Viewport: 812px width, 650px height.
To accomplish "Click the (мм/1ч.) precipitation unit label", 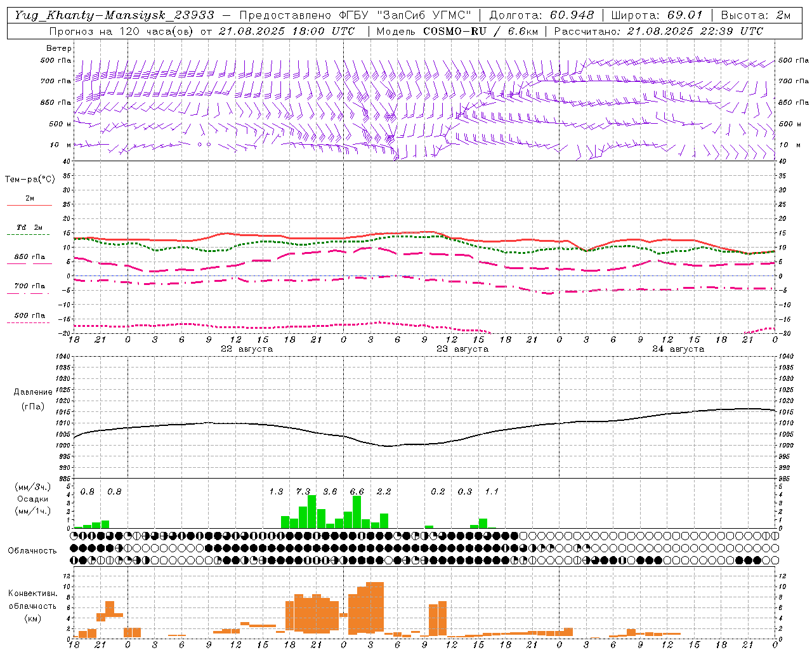I will pos(32,511).
